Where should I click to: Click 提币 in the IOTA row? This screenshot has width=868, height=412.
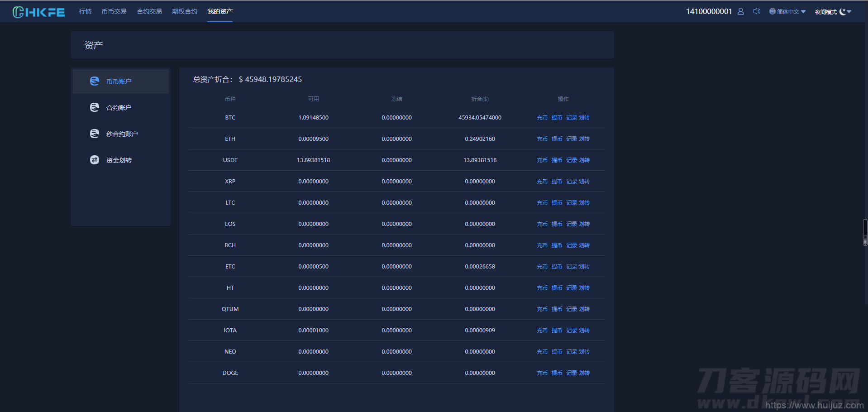[x=557, y=331]
